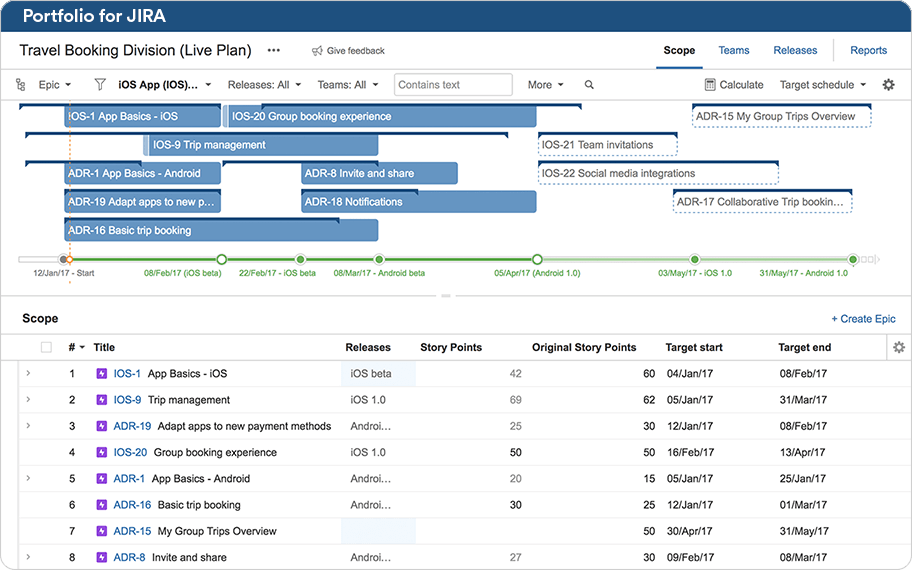This screenshot has height=570, width=912.
Task: Click the filter funnel icon
Action: click(x=100, y=85)
